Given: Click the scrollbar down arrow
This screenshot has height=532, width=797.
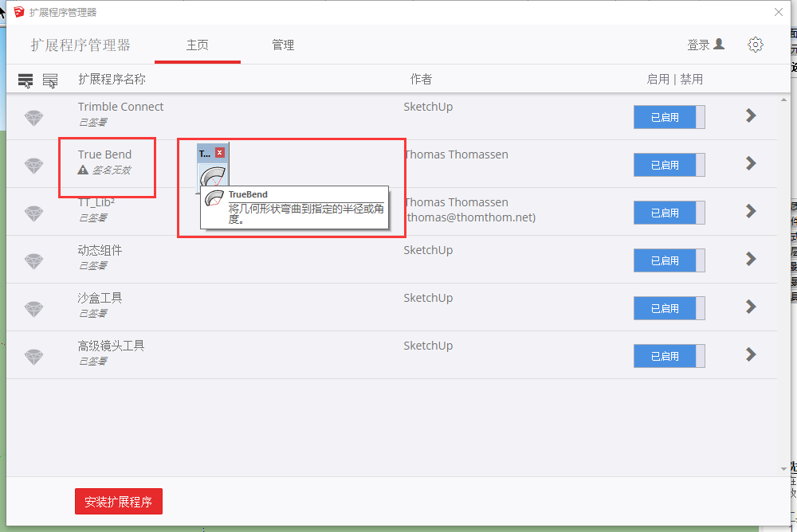Looking at the screenshot, I should (783, 469).
